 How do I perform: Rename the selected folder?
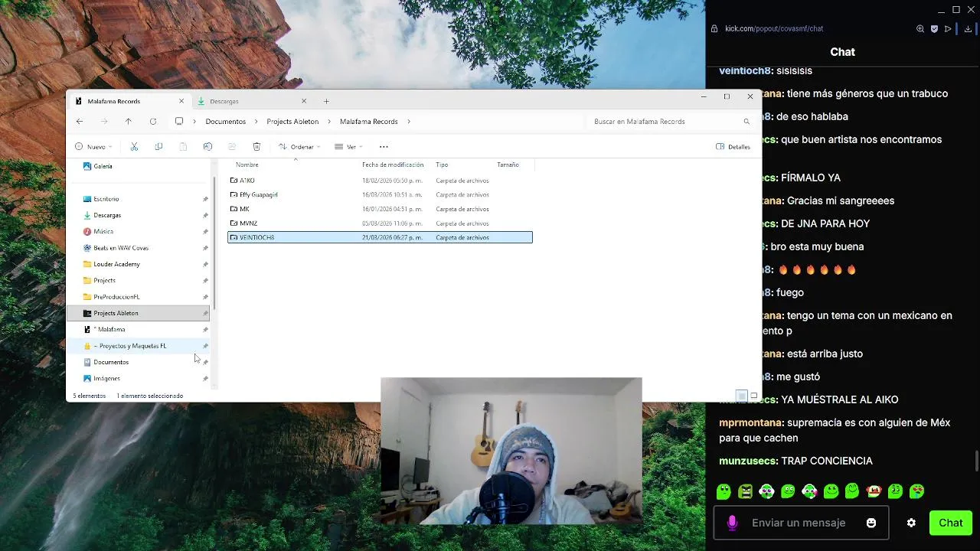coord(207,147)
